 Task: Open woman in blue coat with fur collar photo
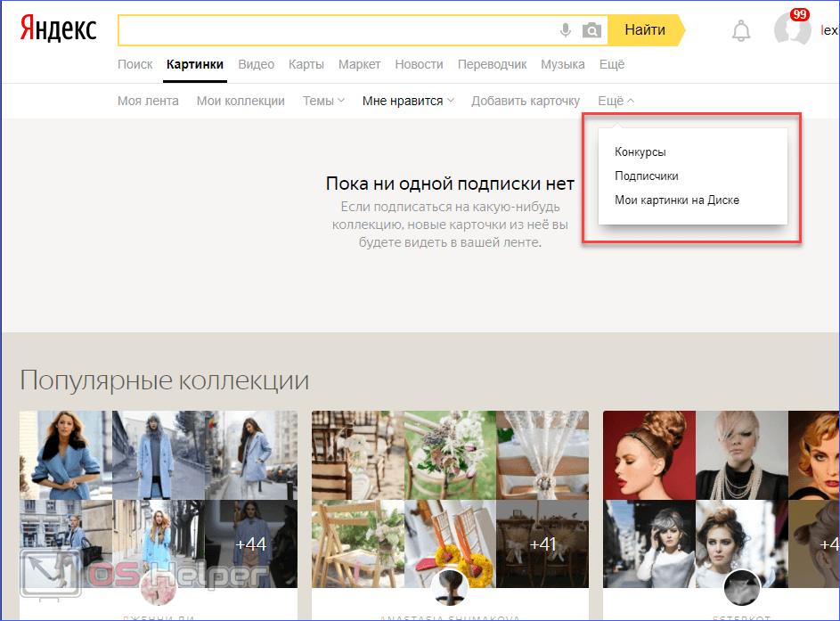click(x=66, y=455)
